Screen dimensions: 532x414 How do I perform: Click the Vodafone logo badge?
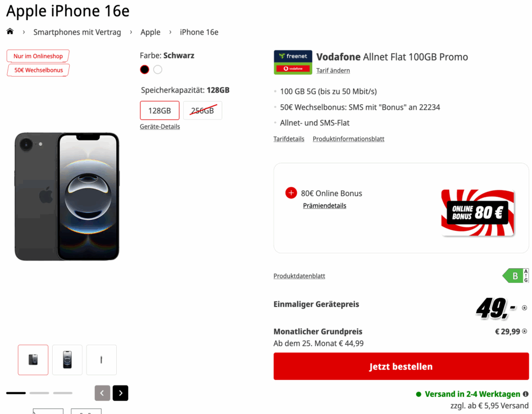tap(293, 69)
